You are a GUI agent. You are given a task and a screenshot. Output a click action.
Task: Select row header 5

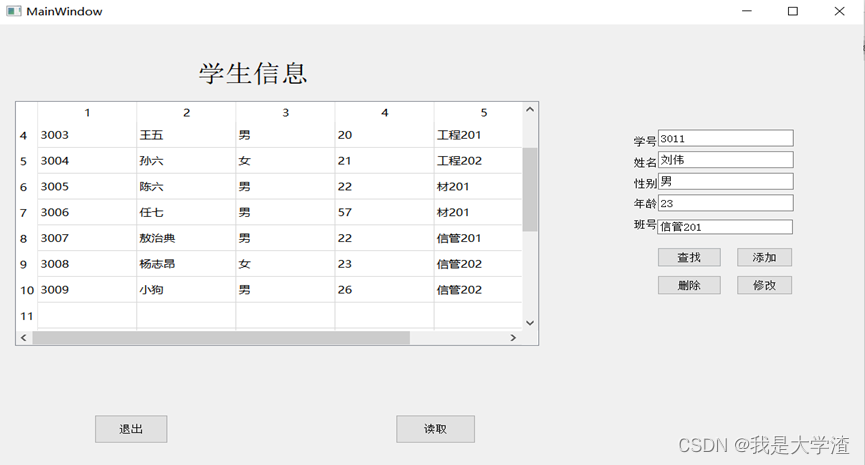(26, 161)
